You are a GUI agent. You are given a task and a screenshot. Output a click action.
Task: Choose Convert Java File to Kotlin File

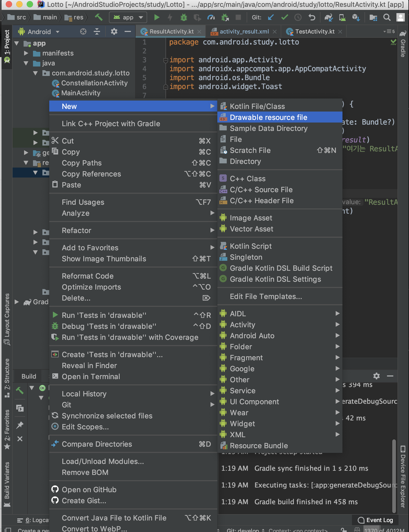133,518
